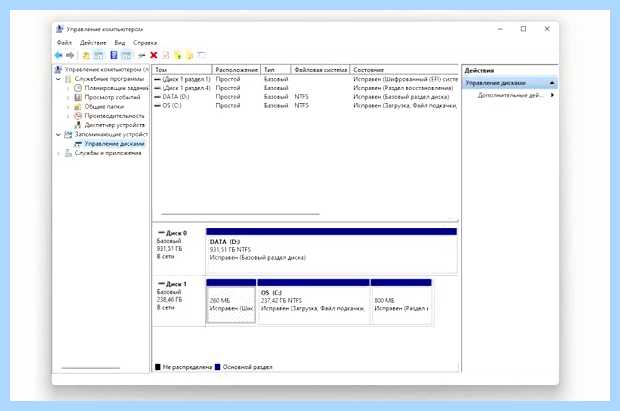Click the volume icon beside DATA (D:) row
This screenshot has height=411, width=620.
157,97
